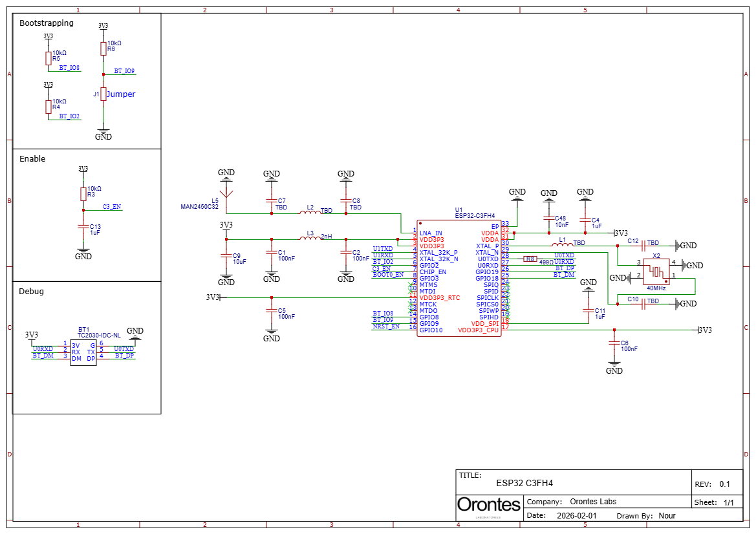Select the BOOT0_EN net label
The width and height of the screenshot is (756, 534).
click(x=388, y=275)
